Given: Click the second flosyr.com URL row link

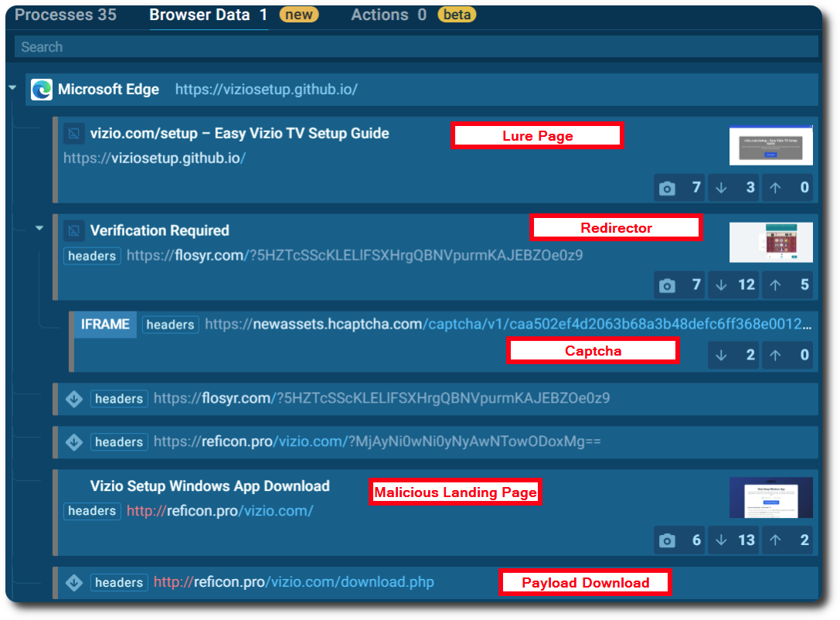Looking at the screenshot, I should (x=382, y=398).
